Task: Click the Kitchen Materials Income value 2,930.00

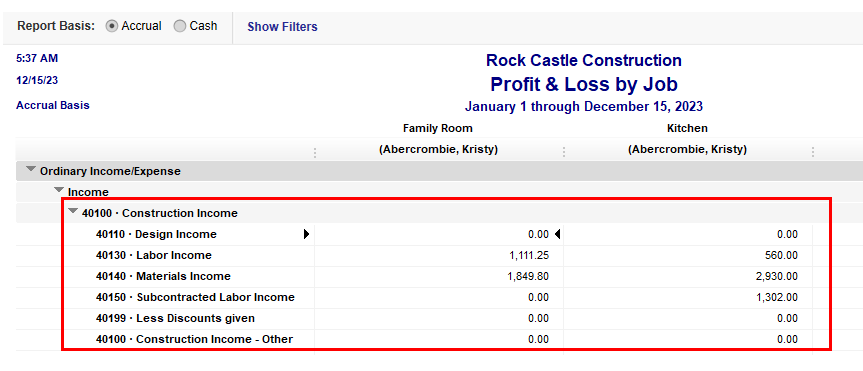Action: pos(777,276)
